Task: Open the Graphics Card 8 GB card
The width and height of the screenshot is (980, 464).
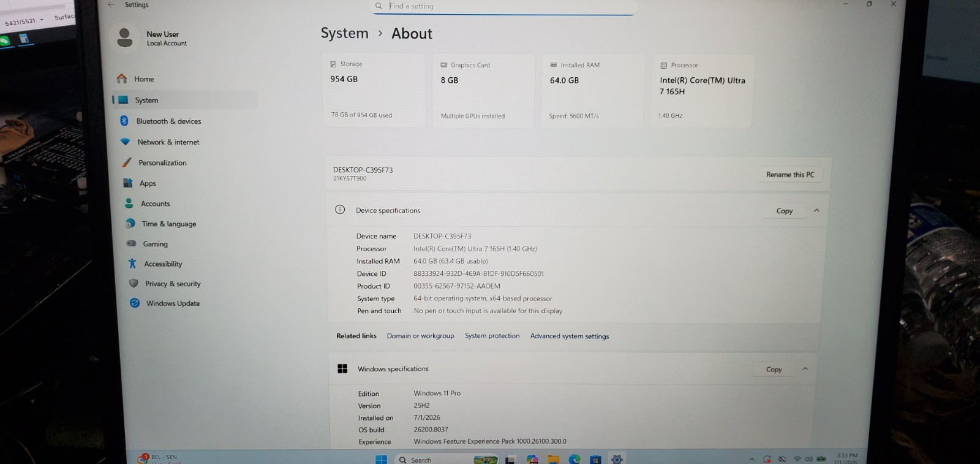Action: pyautogui.click(x=483, y=91)
